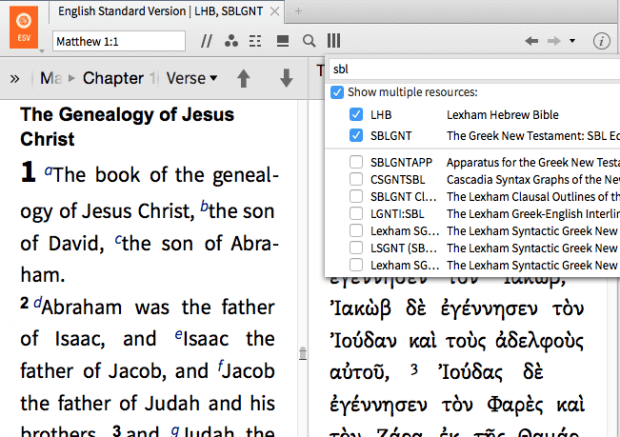620x437 pixels.
Task: Click the Greek word Ἰακὼβ
Action: tap(360, 309)
